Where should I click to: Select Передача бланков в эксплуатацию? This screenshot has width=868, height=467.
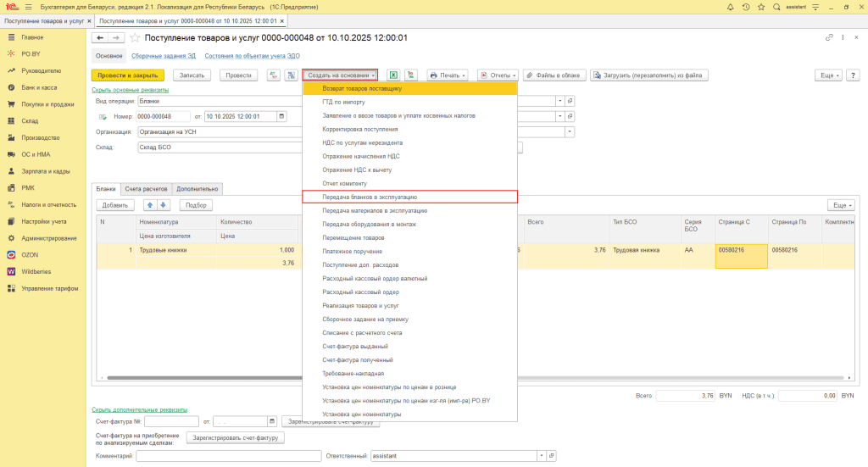369,197
